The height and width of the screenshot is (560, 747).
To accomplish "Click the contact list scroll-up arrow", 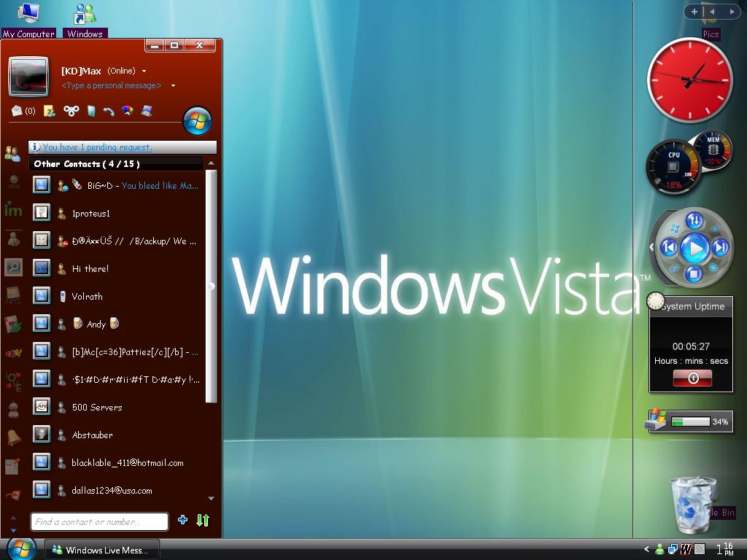I will [211, 163].
